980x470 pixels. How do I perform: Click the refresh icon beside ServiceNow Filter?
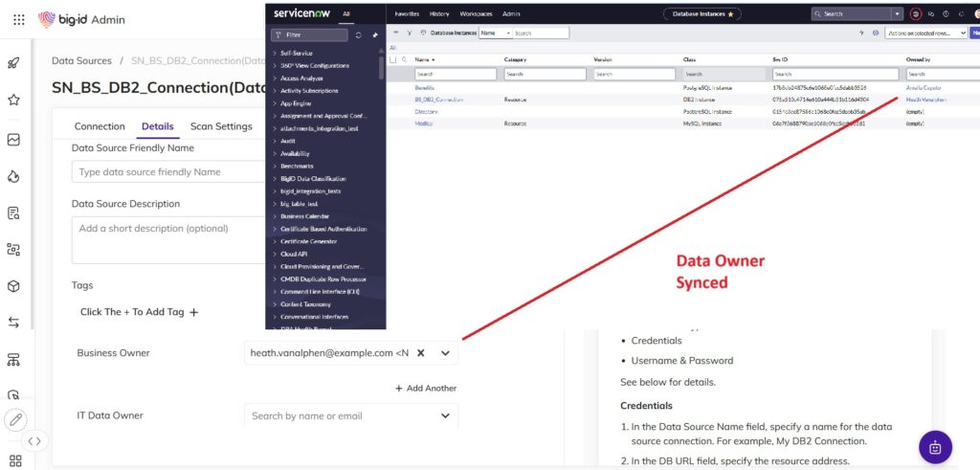(x=358, y=35)
